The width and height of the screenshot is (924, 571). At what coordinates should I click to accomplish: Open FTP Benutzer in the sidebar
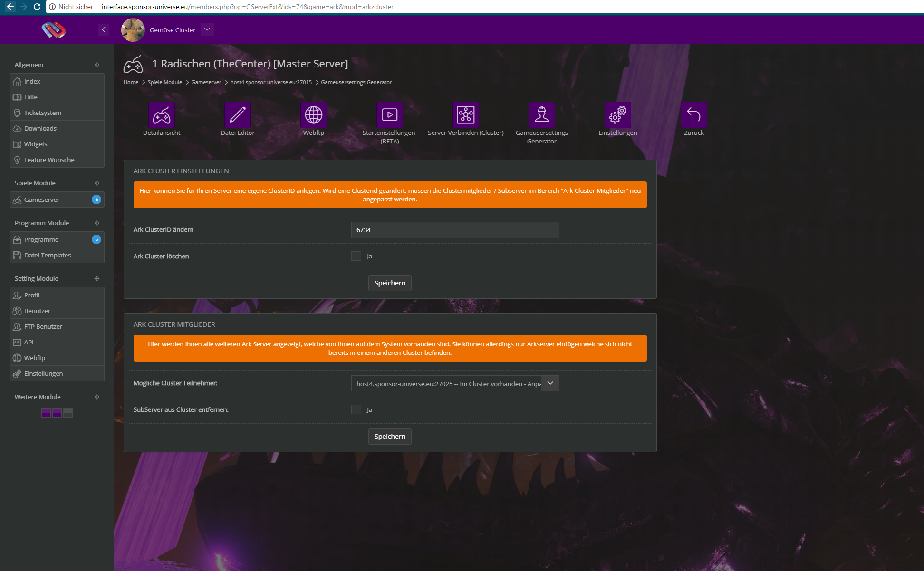(x=57, y=326)
